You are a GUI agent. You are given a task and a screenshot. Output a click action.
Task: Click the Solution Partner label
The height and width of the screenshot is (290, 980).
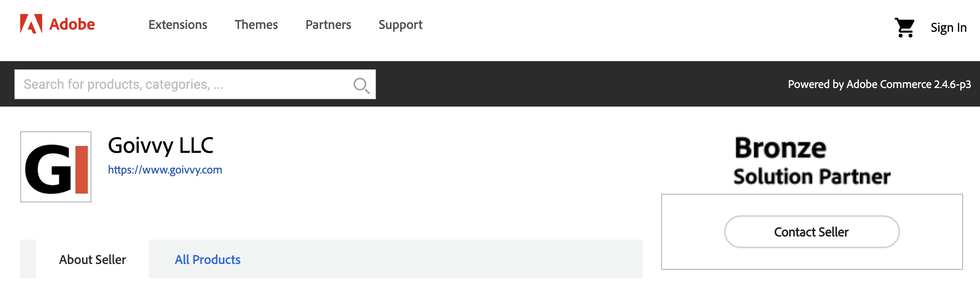tap(812, 176)
